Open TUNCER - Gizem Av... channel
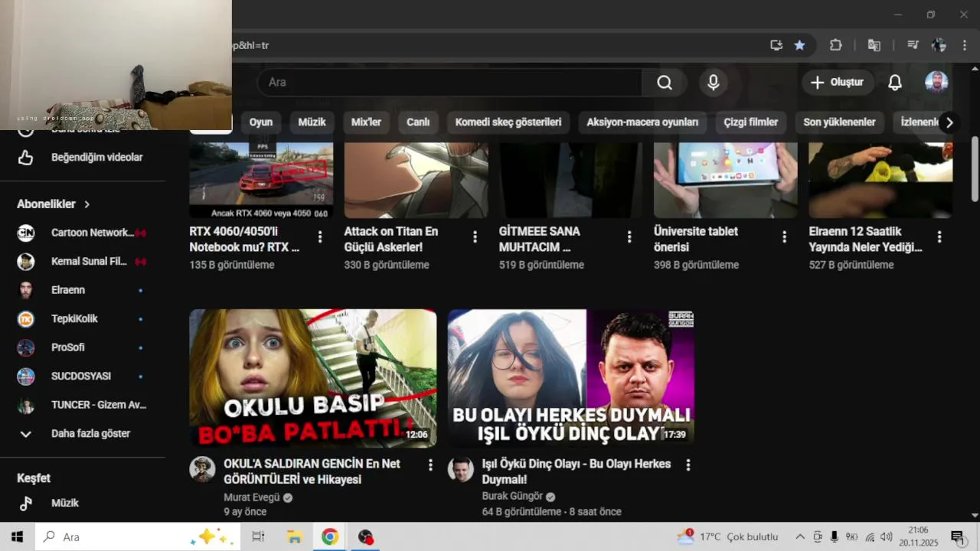This screenshot has height=551, width=980. click(83, 405)
